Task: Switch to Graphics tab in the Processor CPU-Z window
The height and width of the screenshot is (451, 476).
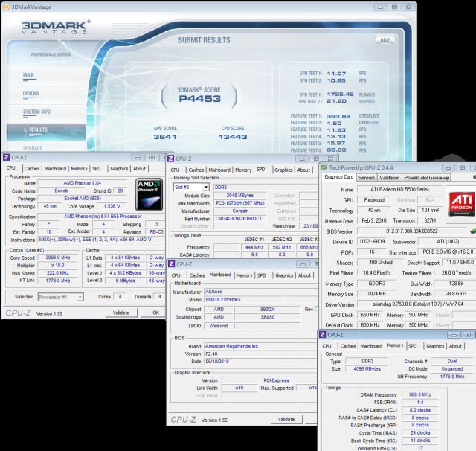Action: [119, 168]
